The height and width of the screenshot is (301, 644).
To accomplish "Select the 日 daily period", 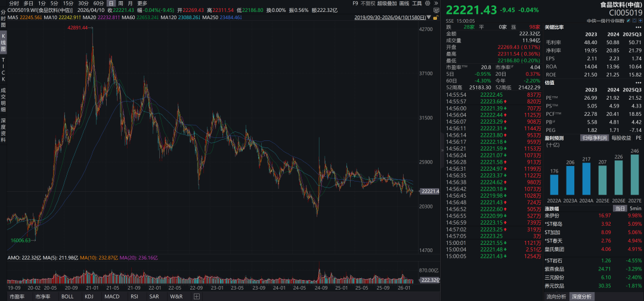I will [111, 4].
